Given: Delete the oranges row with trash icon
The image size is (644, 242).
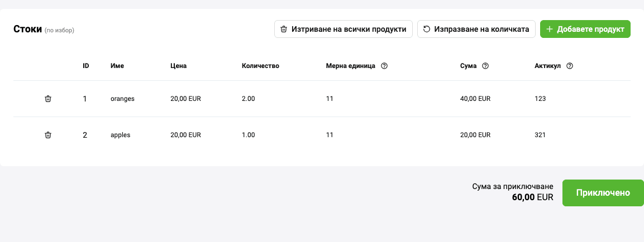Looking at the screenshot, I should 48,99.
